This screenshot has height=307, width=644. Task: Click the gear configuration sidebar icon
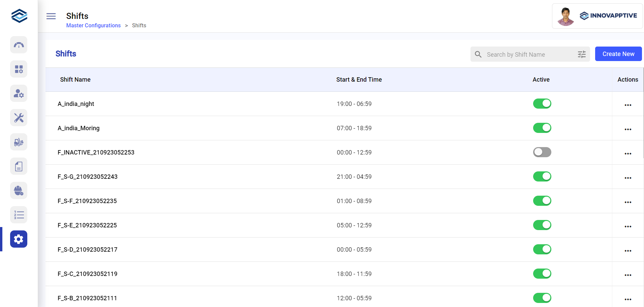point(19,239)
